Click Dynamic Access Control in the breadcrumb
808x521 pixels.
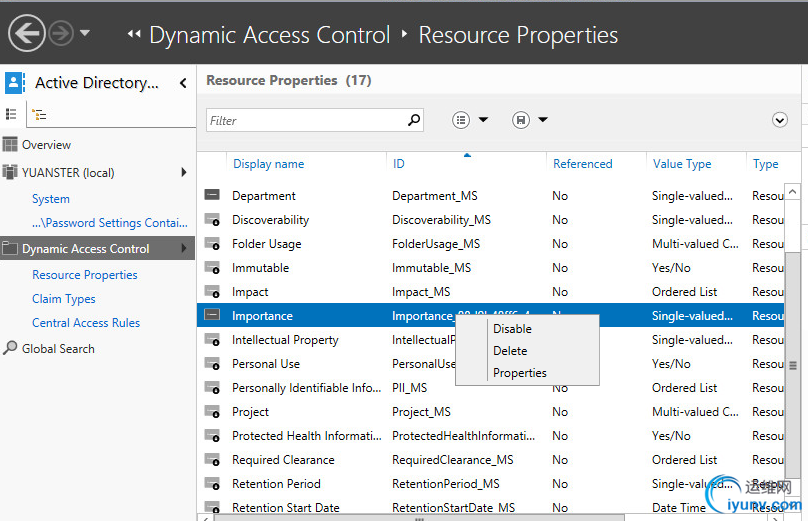click(270, 35)
